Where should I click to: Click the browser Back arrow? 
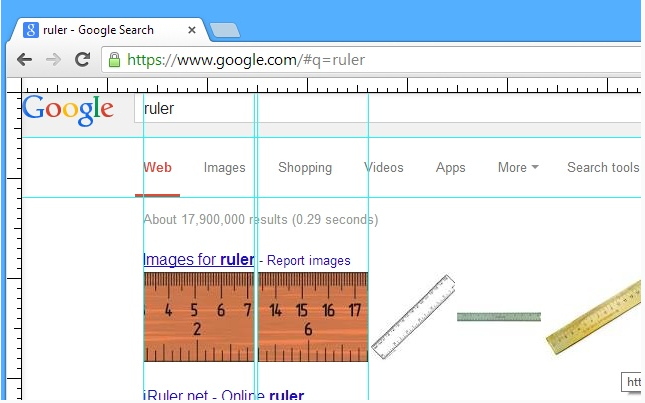click(25, 60)
